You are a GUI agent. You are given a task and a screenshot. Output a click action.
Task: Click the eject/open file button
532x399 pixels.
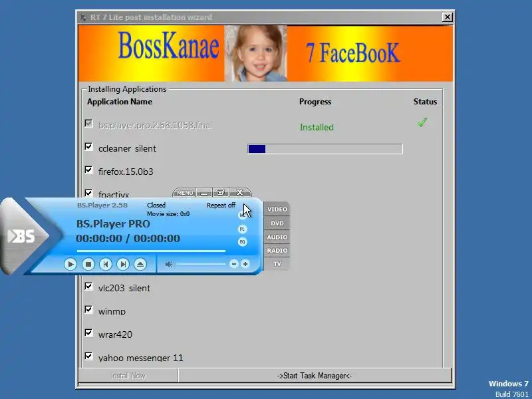140,264
